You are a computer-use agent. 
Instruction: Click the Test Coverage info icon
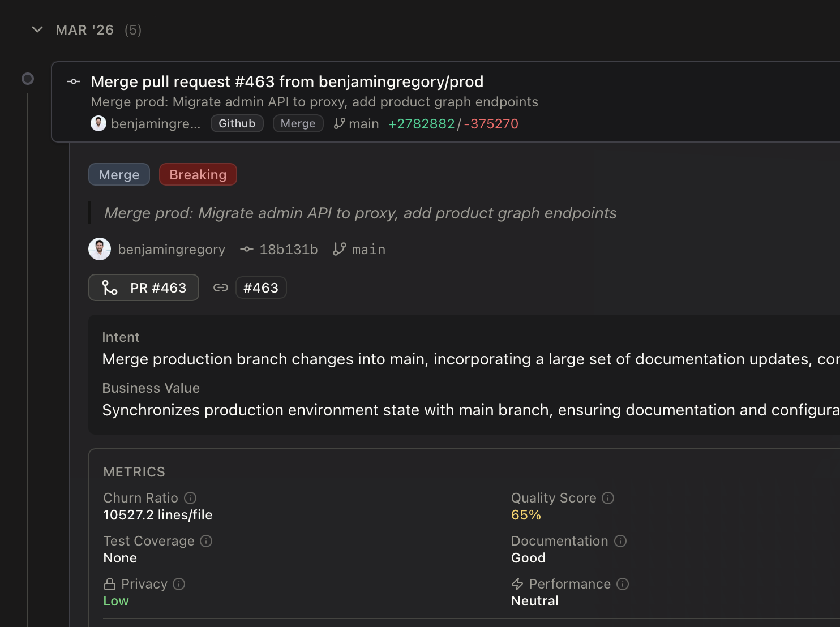205,541
